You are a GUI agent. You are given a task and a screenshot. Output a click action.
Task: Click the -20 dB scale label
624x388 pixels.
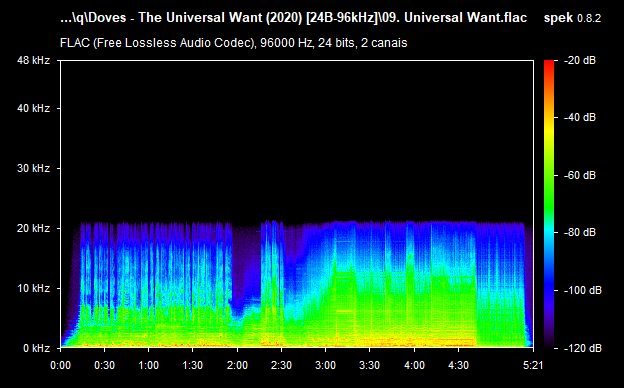tap(580, 60)
